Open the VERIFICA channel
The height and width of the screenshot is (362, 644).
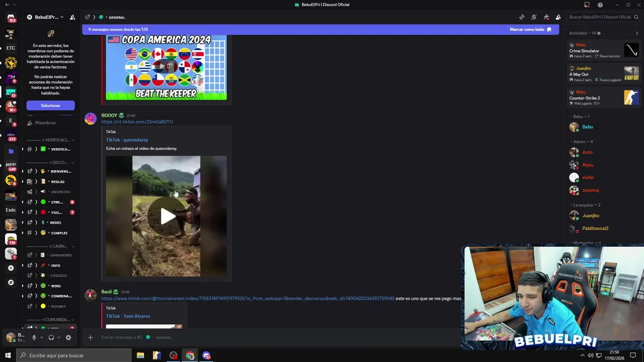[50, 149]
